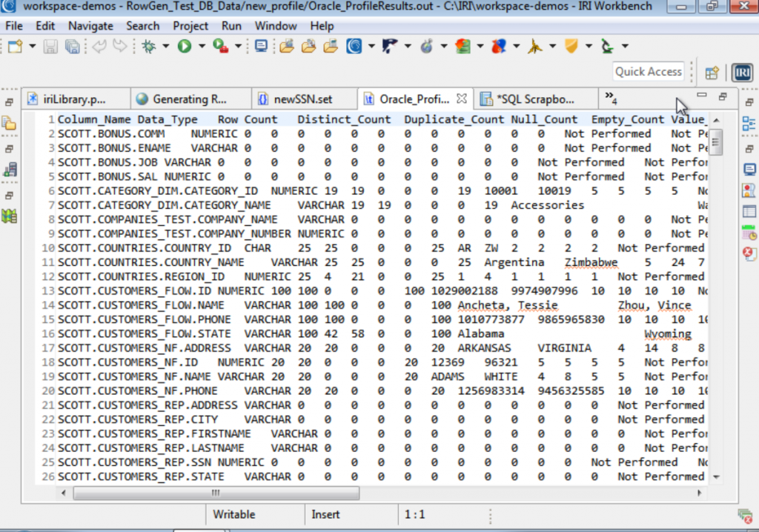
Task: Click the green map icon in left sidebar
Action: pyautogui.click(x=10, y=216)
